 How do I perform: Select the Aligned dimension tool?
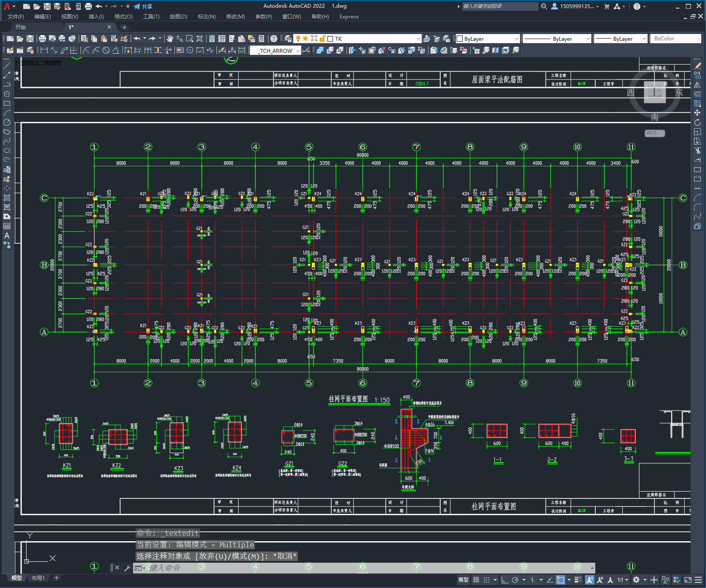click(54, 50)
